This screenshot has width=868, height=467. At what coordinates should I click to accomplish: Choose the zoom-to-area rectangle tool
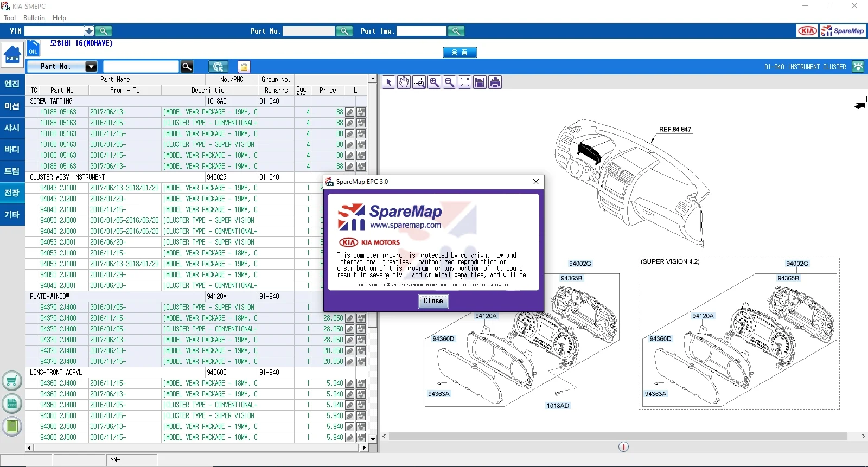coord(419,82)
